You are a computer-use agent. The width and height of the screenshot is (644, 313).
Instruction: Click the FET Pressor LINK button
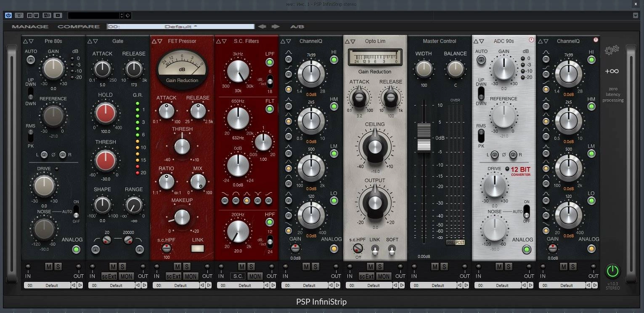[198, 248]
